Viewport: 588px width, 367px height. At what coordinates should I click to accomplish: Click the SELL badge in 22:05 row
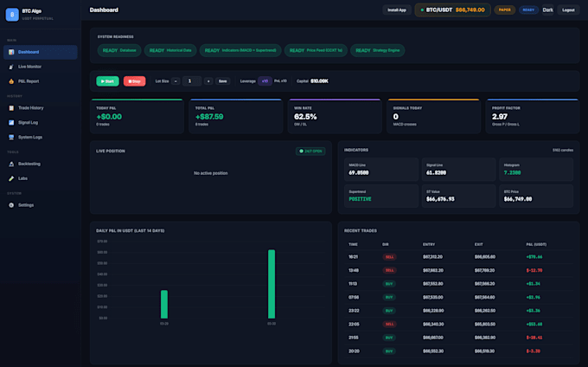[390, 325]
